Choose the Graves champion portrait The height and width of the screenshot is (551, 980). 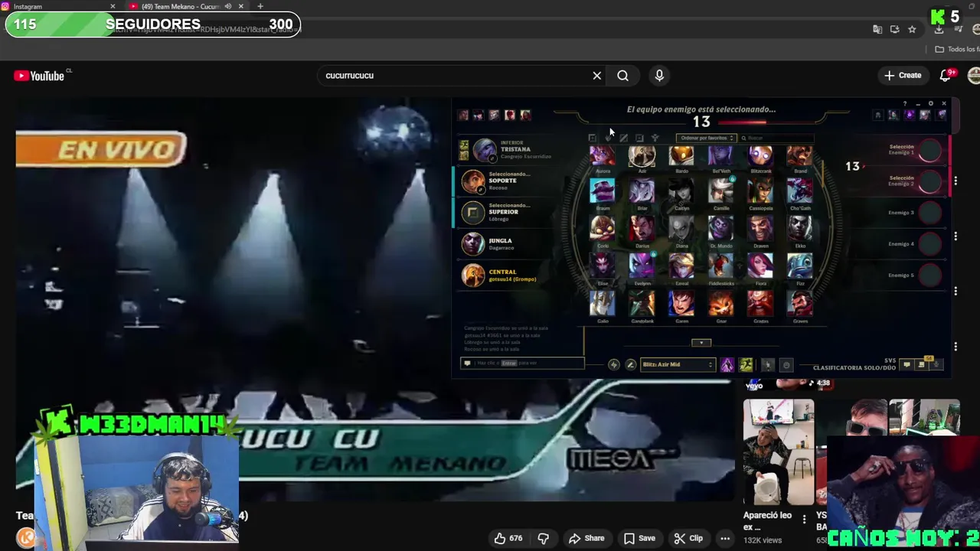pos(800,304)
